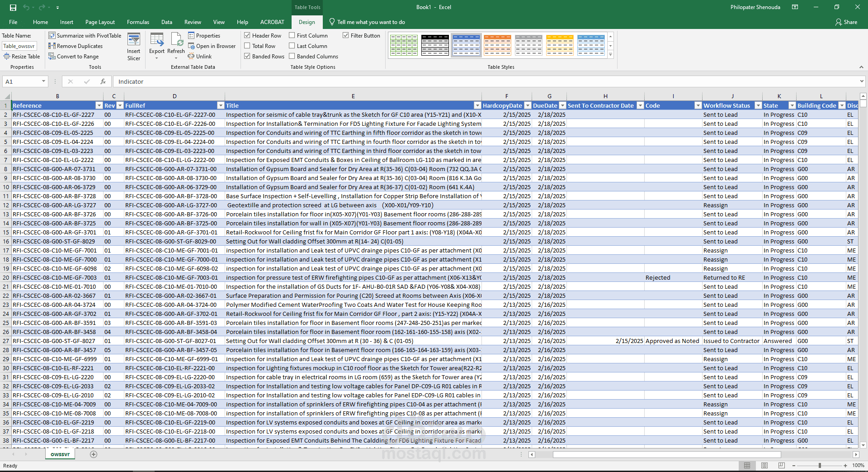Switch to the Data tab
868x472 pixels.
pos(167,22)
